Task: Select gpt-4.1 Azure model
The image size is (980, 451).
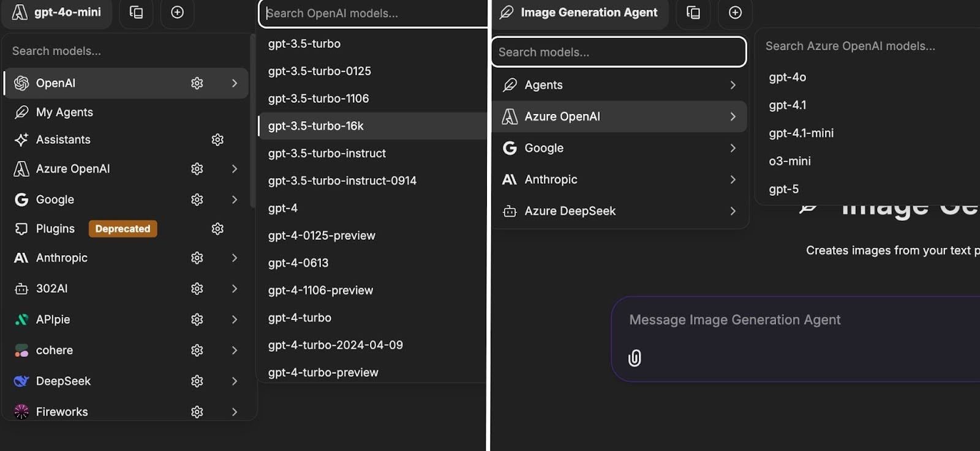Action: (788, 105)
